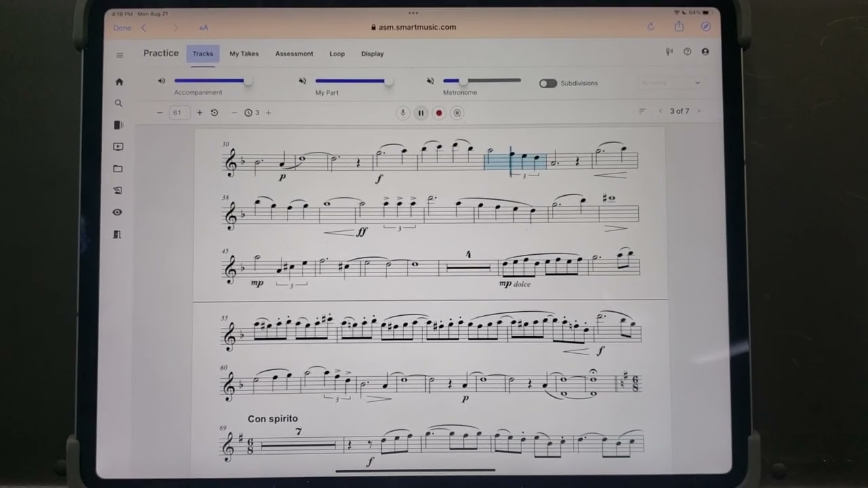Open the pencil note icon in sidebar
The width and height of the screenshot is (868, 488).
click(x=118, y=190)
